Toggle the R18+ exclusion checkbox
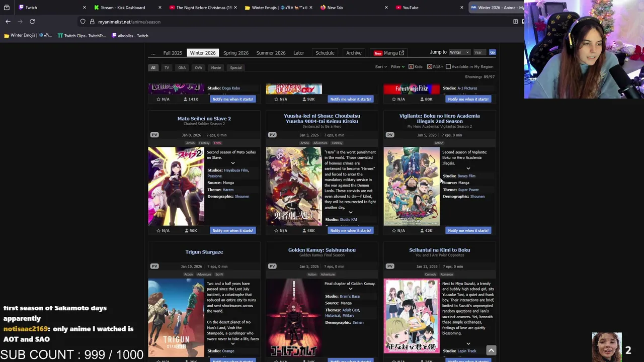The height and width of the screenshot is (362, 644). [x=430, y=67]
